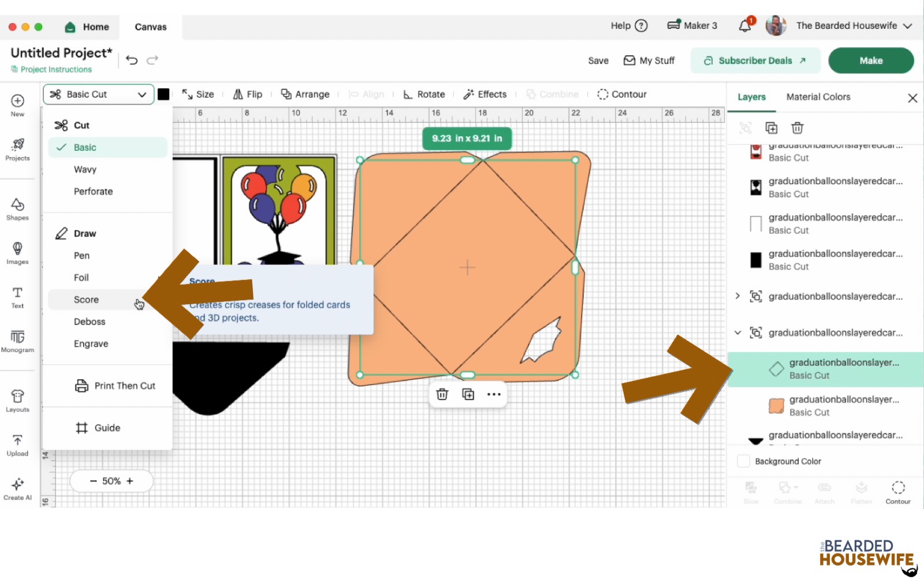Screen dimensions: 924x587
Task: Click Contour at bottom of Layers panel
Action: click(x=898, y=492)
